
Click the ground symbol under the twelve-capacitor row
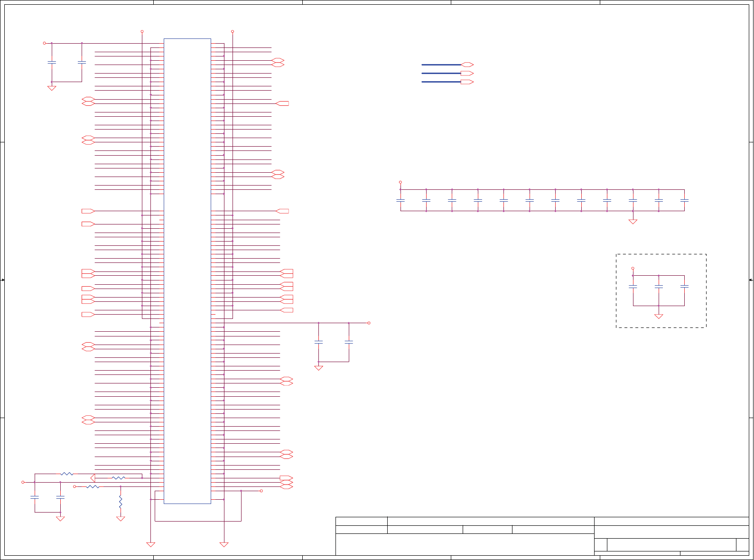point(633,221)
